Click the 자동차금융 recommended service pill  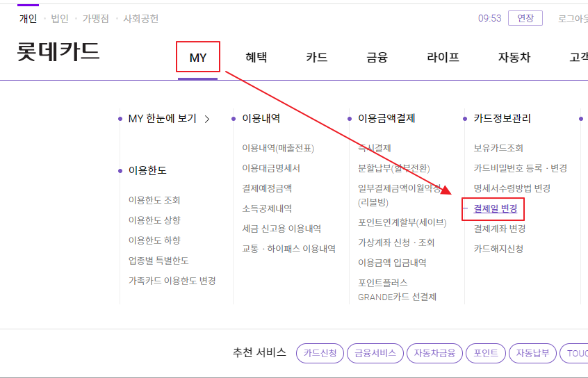pyautogui.click(x=434, y=353)
